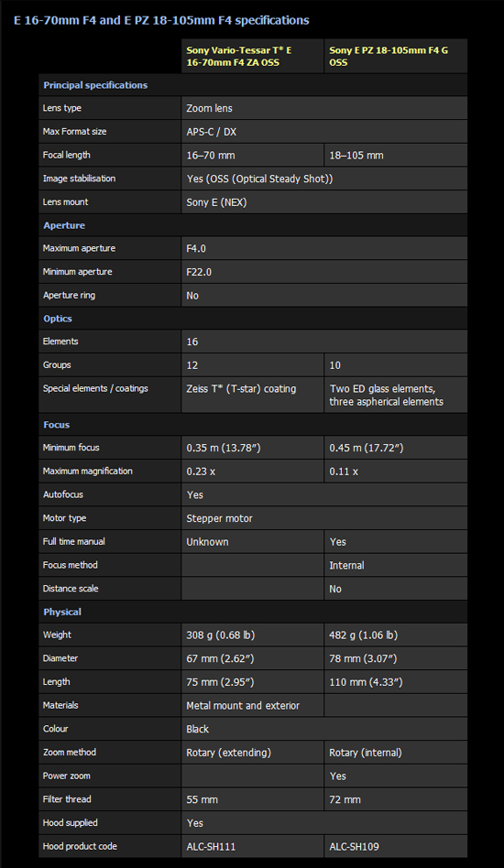Click the Groups value 10
Viewport: 504px width, 868px height.
335,365
